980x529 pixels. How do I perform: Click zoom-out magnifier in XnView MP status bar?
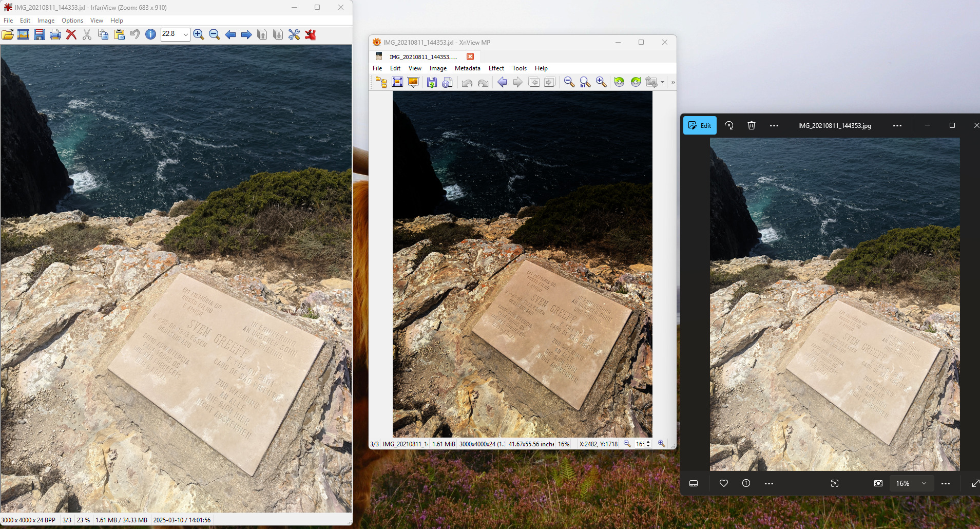(x=627, y=444)
